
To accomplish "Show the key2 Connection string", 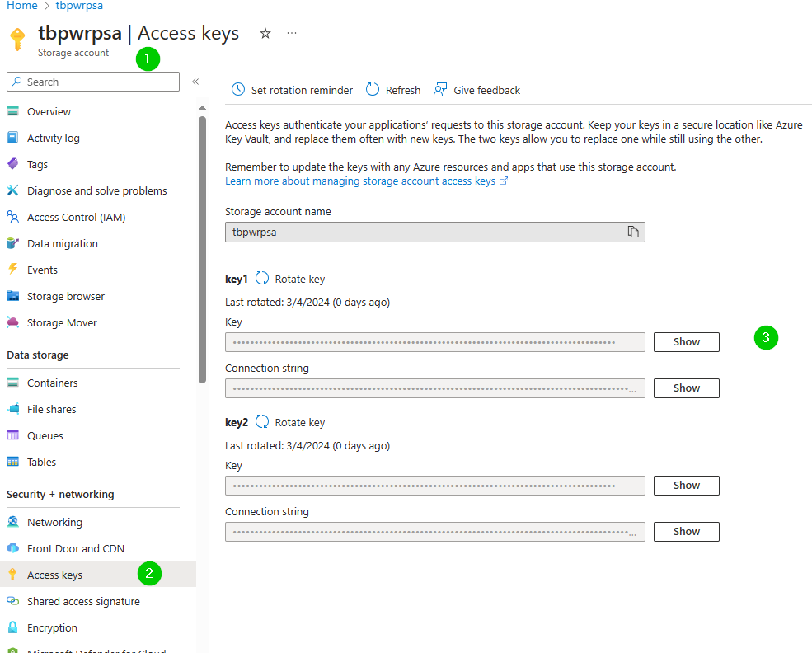I will pos(686,531).
